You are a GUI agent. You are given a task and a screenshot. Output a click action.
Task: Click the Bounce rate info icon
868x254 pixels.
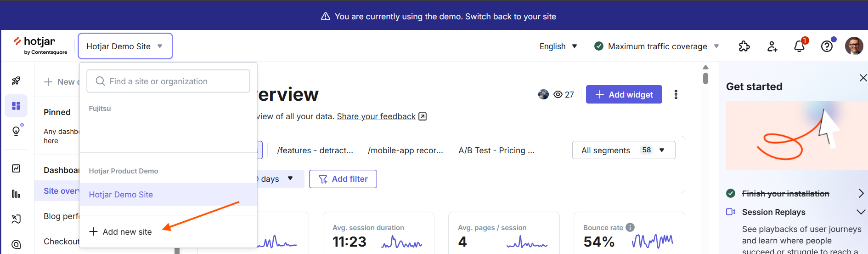pyautogui.click(x=630, y=227)
